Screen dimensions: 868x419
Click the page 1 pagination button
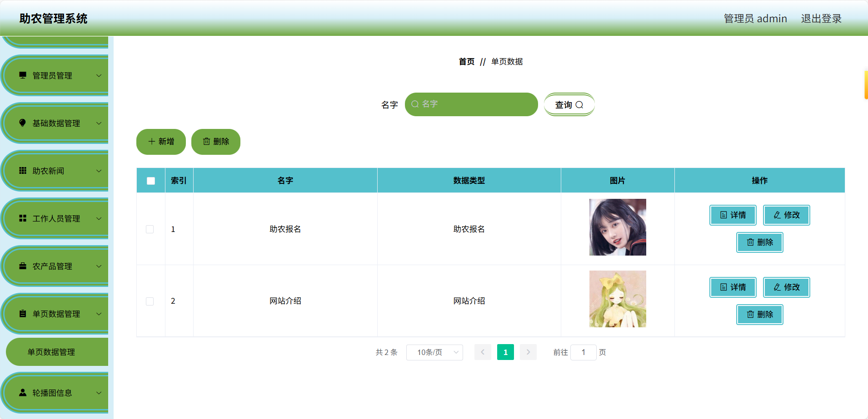click(x=505, y=352)
